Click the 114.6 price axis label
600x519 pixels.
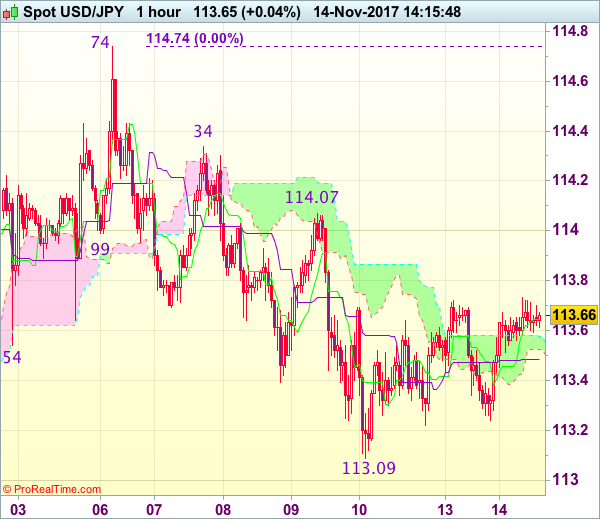pyautogui.click(x=569, y=81)
